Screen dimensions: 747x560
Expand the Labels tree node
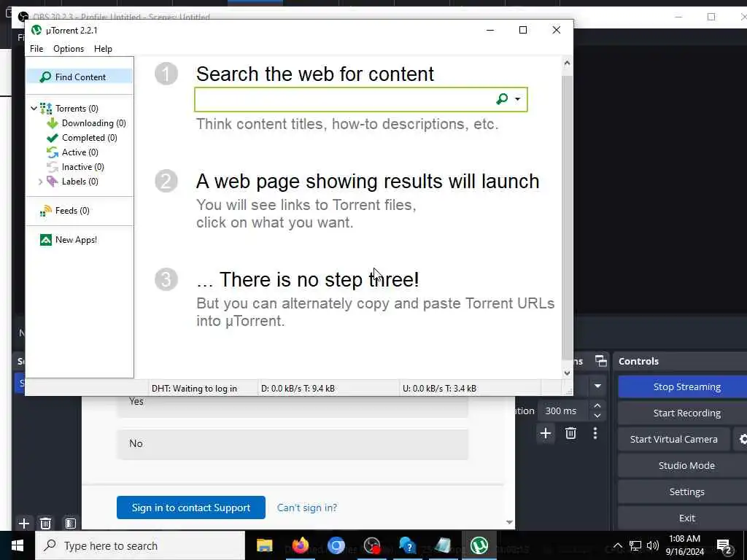point(41,182)
